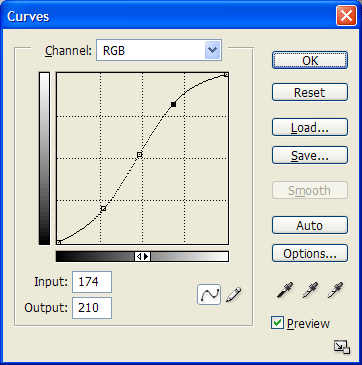Select the center midpoint on the curve
This screenshot has height=365, width=362.
(140, 155)
